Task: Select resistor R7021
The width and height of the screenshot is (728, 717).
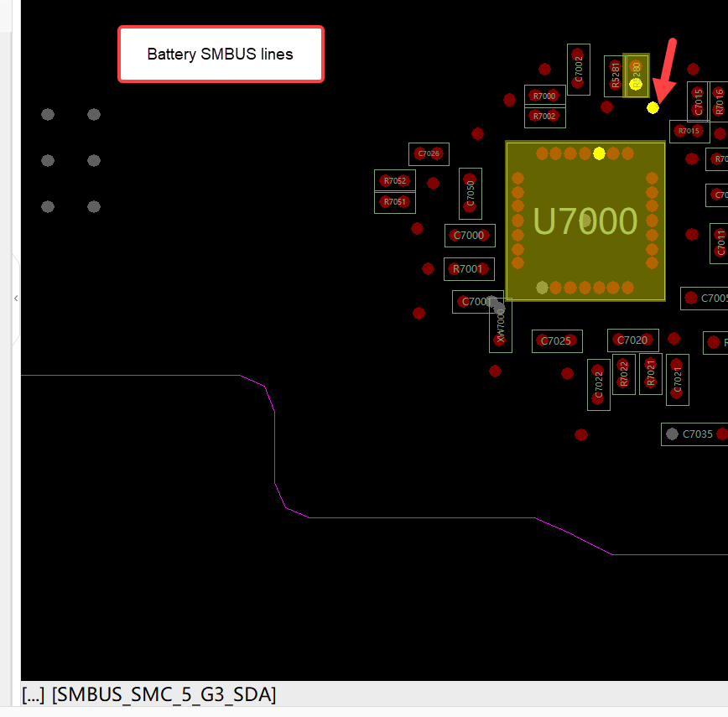Action: (x=651, y=373)
